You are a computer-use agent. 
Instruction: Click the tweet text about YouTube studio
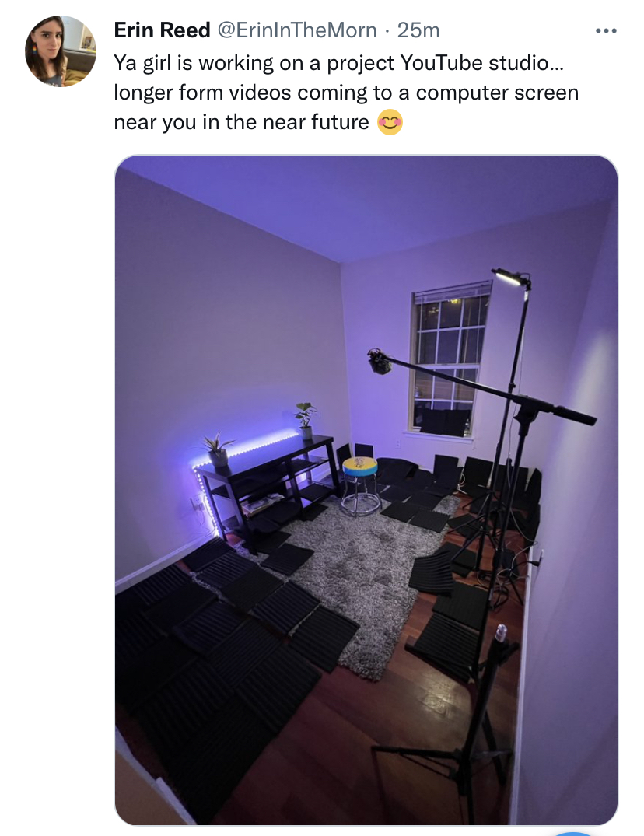346,93
